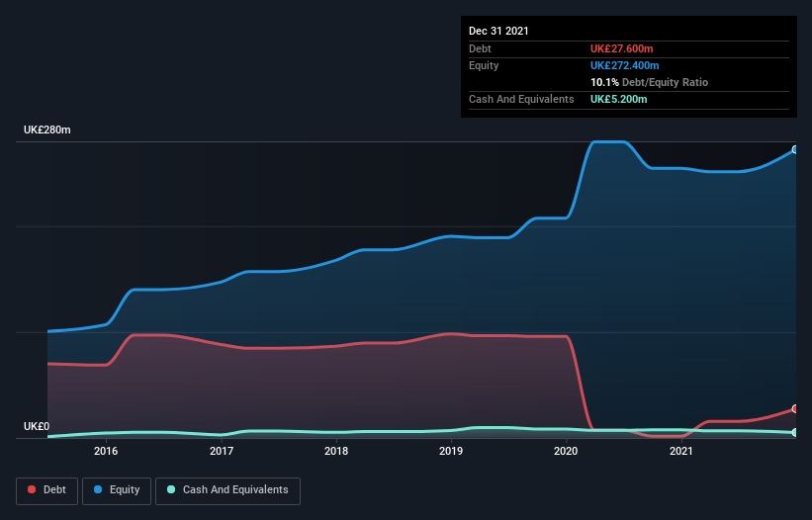Click the 2021 x-axis label
812x520 pixels.
[x=681, y=451]
